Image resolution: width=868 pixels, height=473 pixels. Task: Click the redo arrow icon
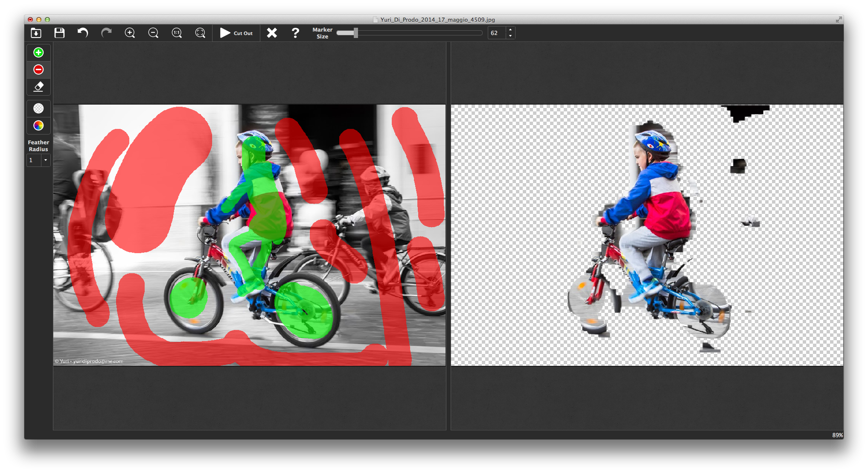tap(106, 33)
